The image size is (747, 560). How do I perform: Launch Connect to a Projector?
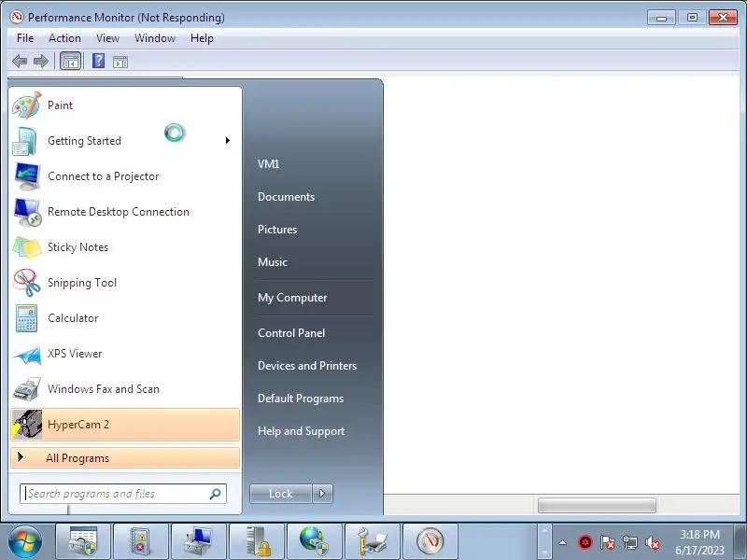(125, 176)
